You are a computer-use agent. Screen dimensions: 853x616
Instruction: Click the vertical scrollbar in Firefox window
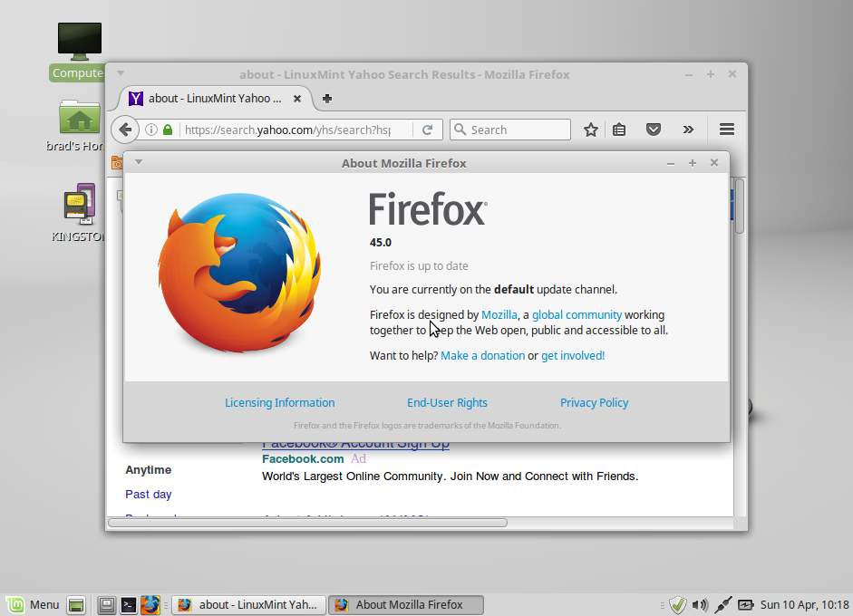tap(740, 207)
